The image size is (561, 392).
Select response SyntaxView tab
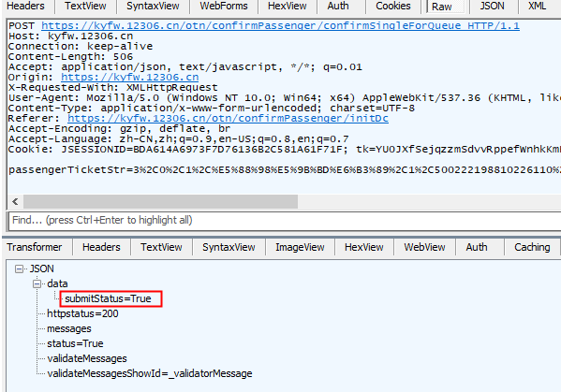229,247
